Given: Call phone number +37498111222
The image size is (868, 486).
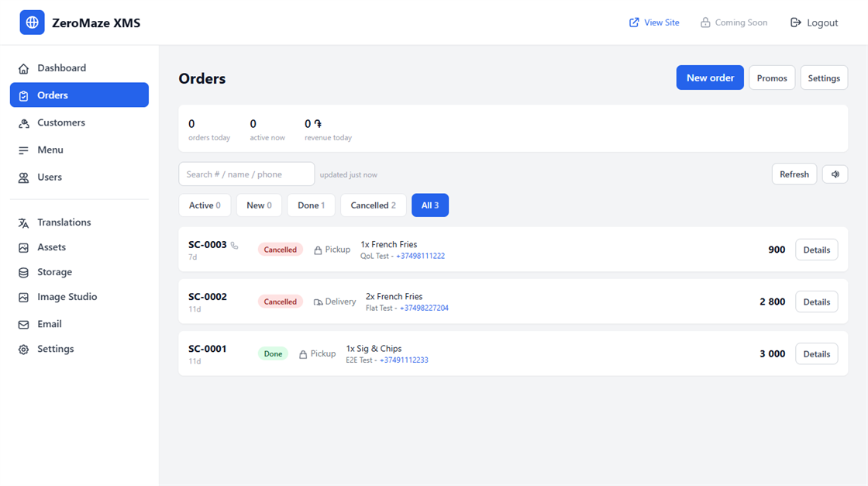Looking at the screenshot, I should pyautogui.click(x=420, y=257).
